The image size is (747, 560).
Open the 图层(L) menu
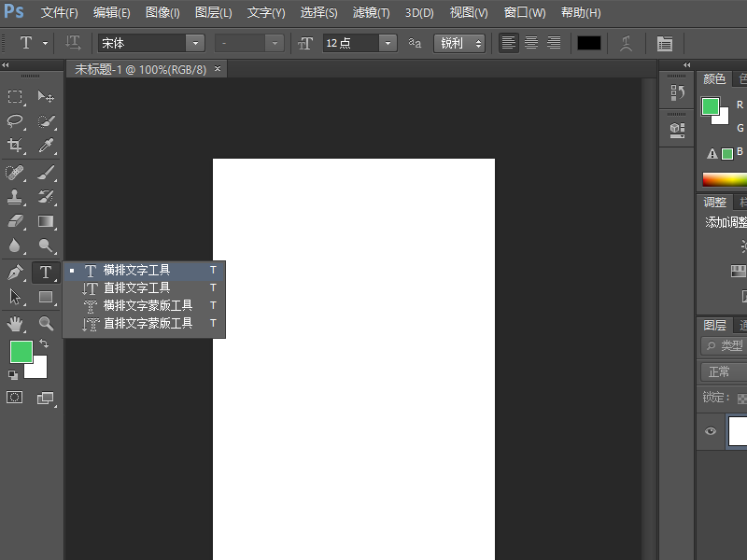[214, 13]
